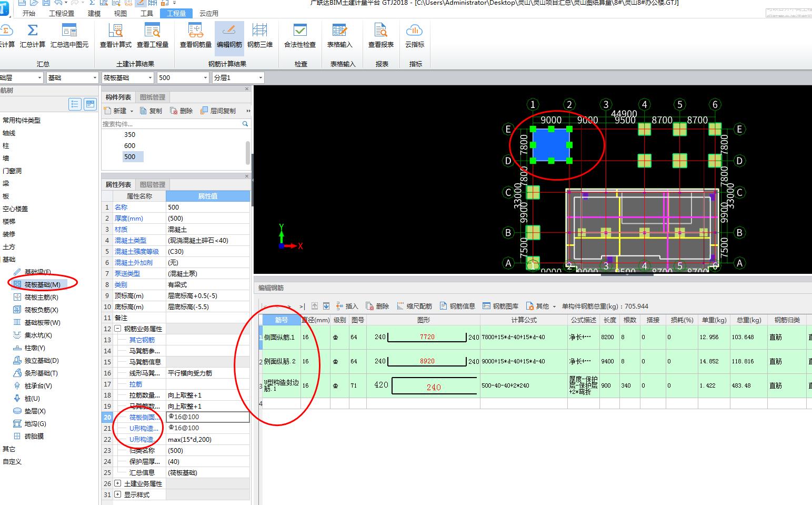
Task: Open the 筏板基础 component type dropdown
Action: 128,77
